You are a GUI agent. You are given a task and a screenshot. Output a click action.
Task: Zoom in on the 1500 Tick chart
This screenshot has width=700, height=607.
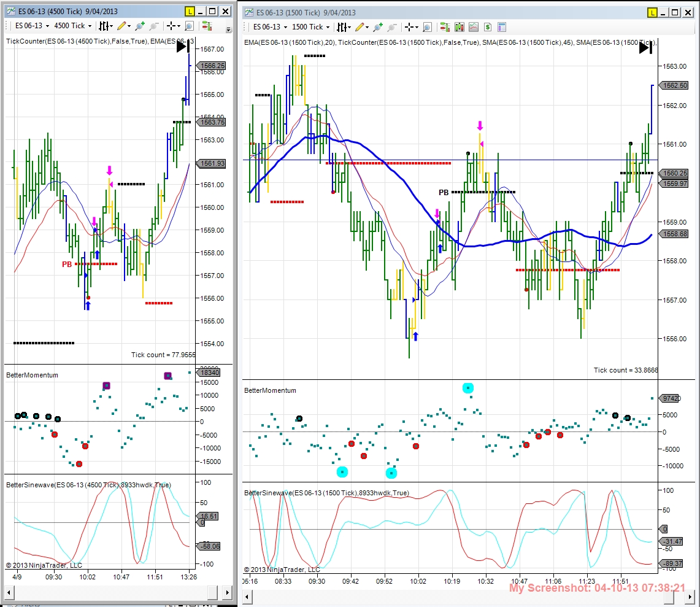point(378,27)
